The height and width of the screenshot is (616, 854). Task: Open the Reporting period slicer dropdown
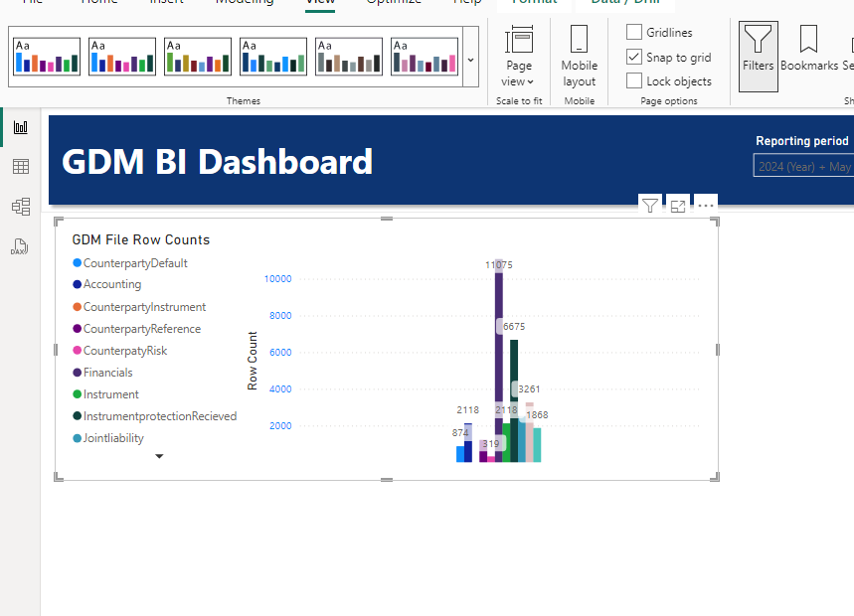pos(803,167)
